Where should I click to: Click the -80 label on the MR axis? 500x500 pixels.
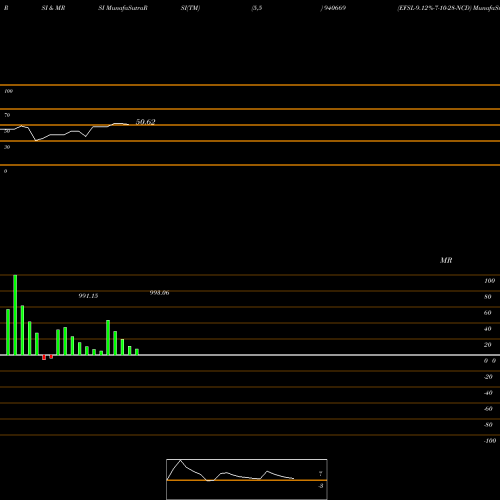488,425
